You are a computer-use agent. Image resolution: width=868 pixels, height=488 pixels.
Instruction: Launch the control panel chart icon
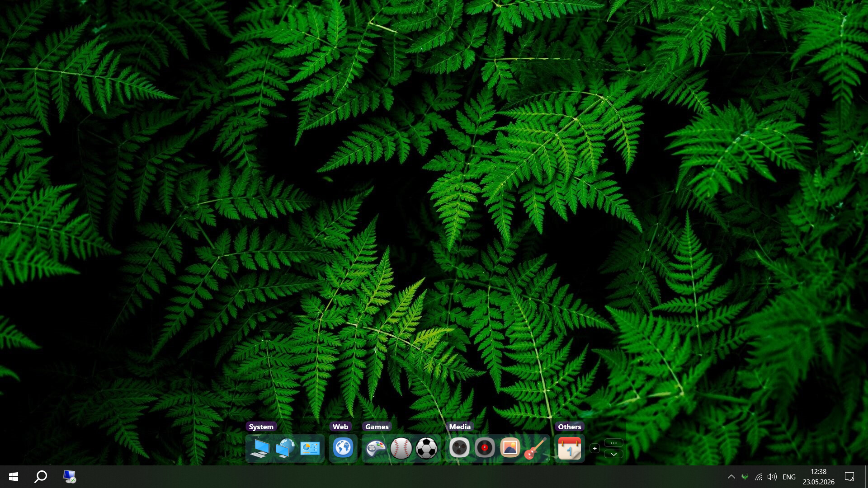tap(310, 448)
